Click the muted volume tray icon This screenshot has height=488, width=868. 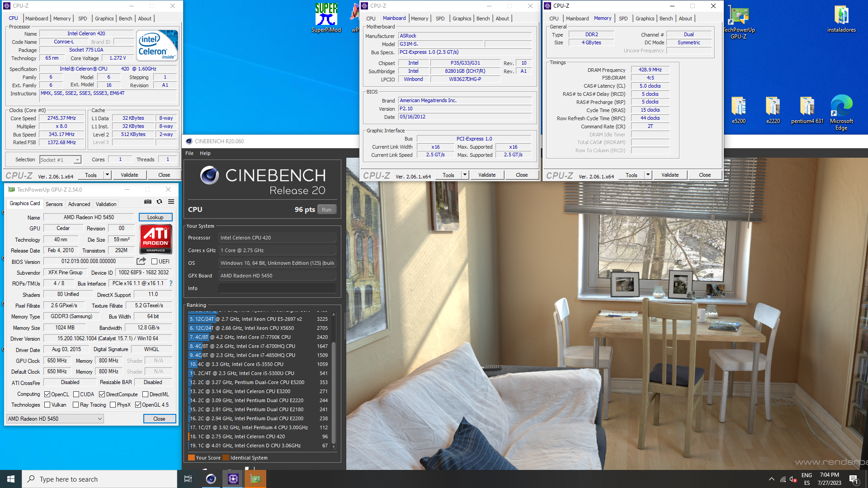pyautogui.click(x=793, y=479)
